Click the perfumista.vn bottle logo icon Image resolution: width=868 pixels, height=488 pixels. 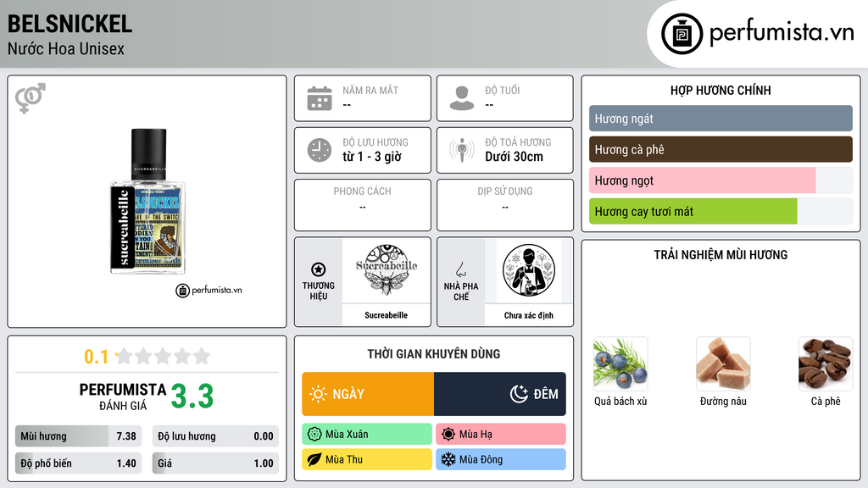tap(682, 34)
